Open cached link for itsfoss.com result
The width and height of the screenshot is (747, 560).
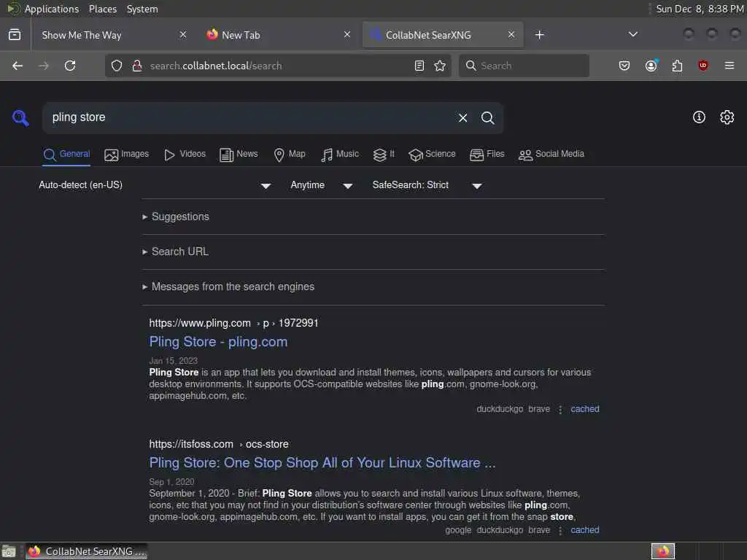[x=585, y=530]
